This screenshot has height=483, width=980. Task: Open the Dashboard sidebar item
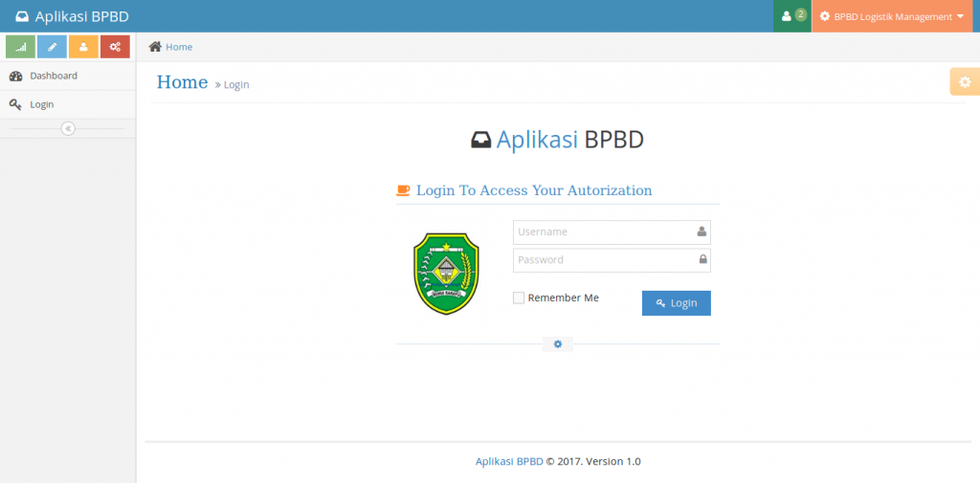click(x=68, y=76)
